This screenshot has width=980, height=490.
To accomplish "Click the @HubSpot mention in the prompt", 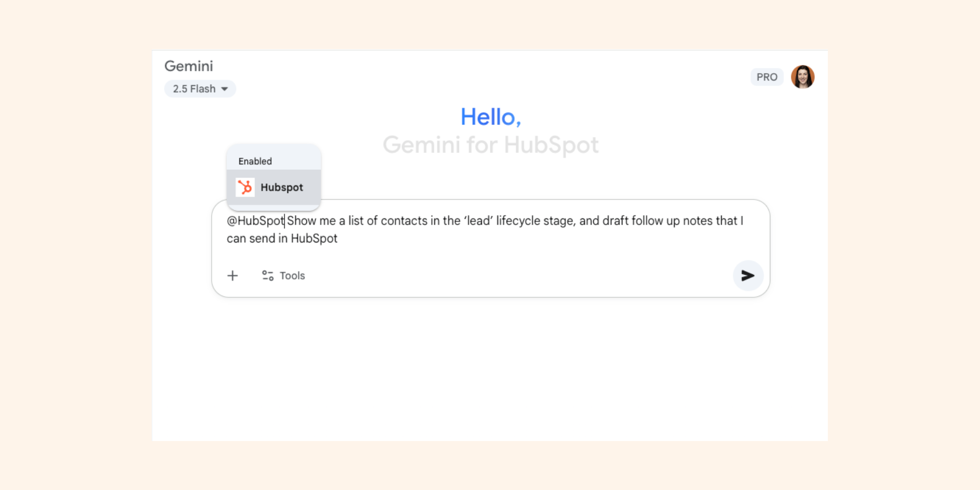I will (254, 220).
